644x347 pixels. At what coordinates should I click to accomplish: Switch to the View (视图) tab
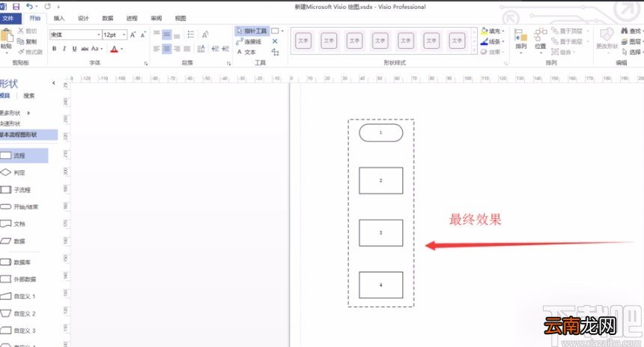[x=180, y=18]
